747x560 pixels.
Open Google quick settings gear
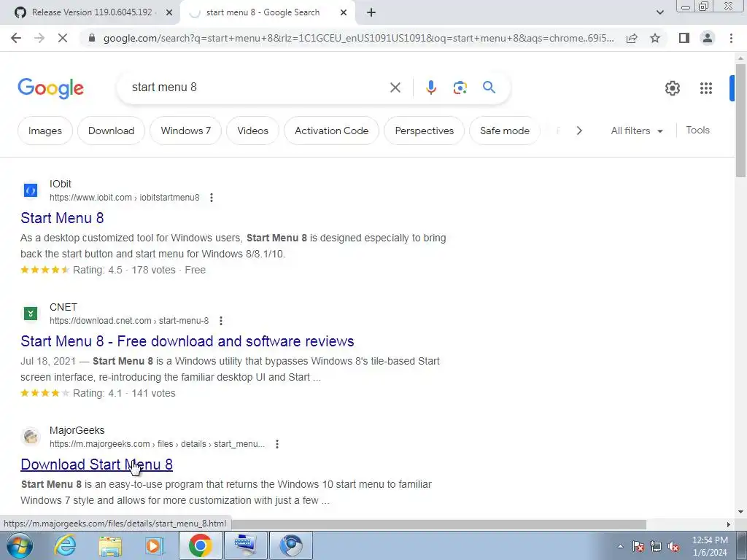[x=672, y=88]
